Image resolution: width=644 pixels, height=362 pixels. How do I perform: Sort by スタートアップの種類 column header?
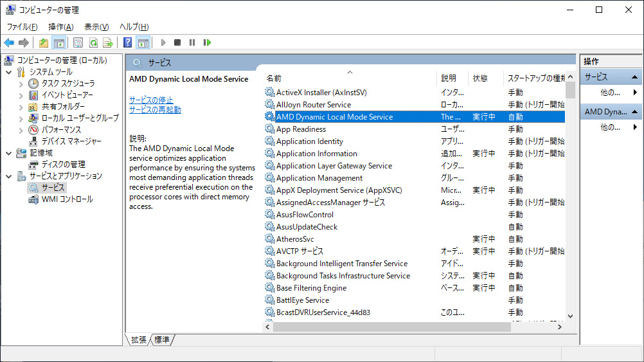coord(534,78)
